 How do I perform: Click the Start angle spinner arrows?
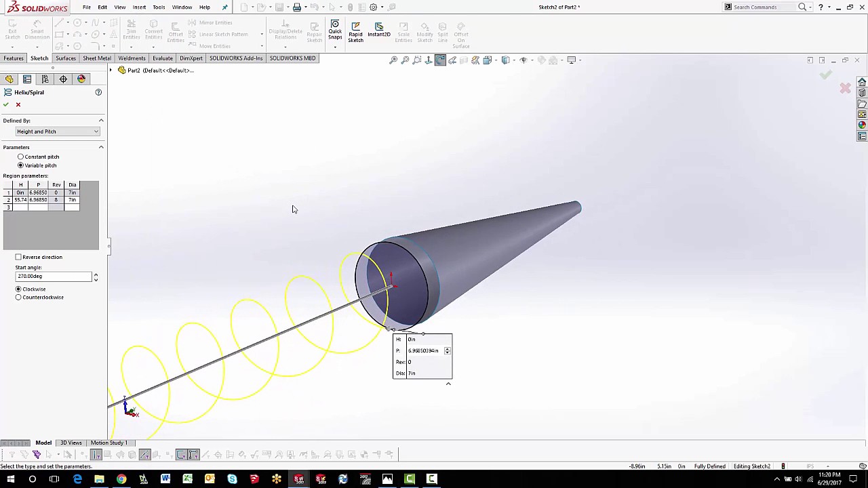(96, 277)
